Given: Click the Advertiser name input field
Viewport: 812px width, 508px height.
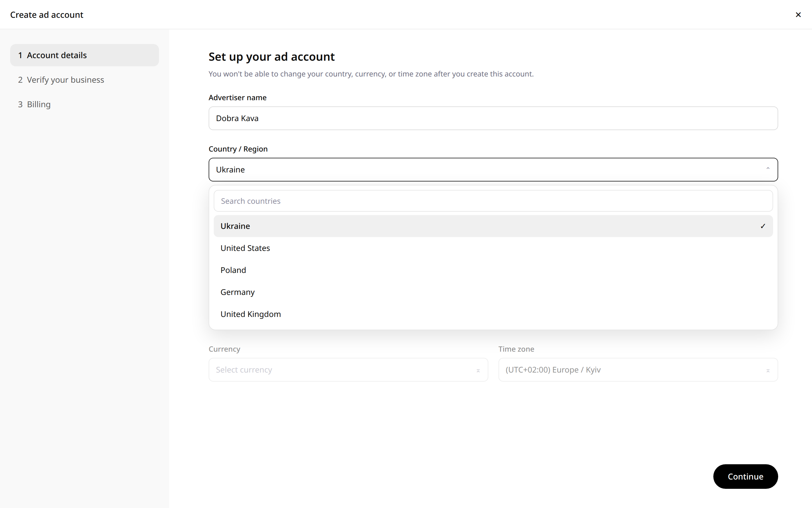Looking at the screenshot, I should point(493,118).
